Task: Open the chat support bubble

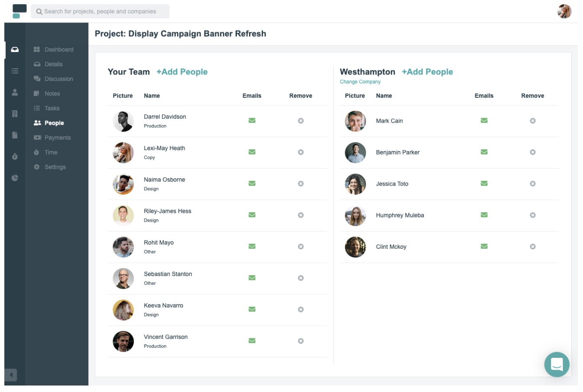Action: pos(557,364)
